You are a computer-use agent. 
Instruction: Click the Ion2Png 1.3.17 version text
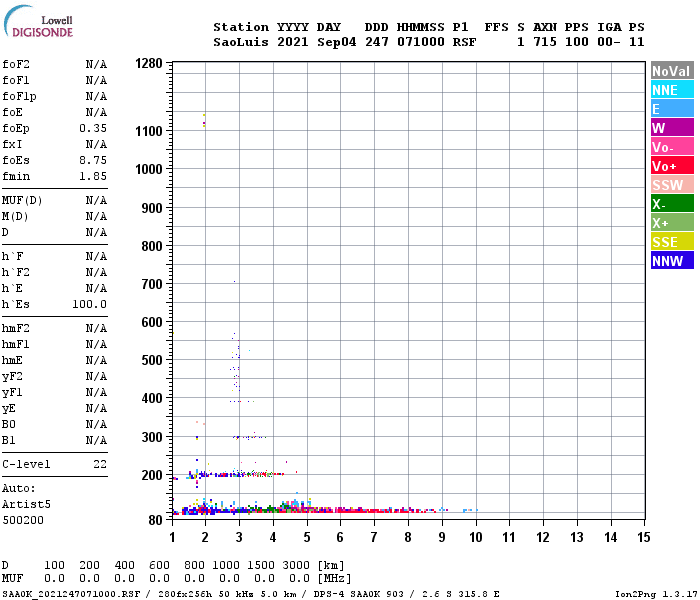pos(656,594)
